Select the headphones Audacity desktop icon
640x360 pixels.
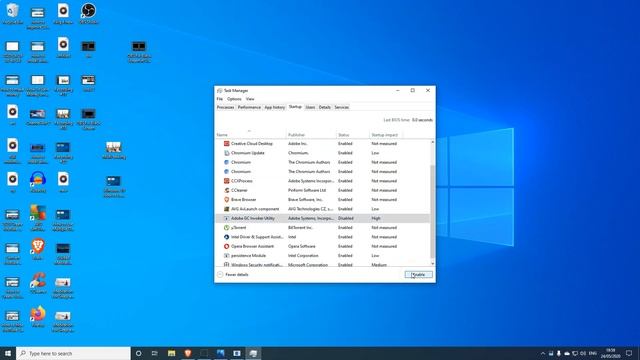pyautogui.click(x=38, y=182)
